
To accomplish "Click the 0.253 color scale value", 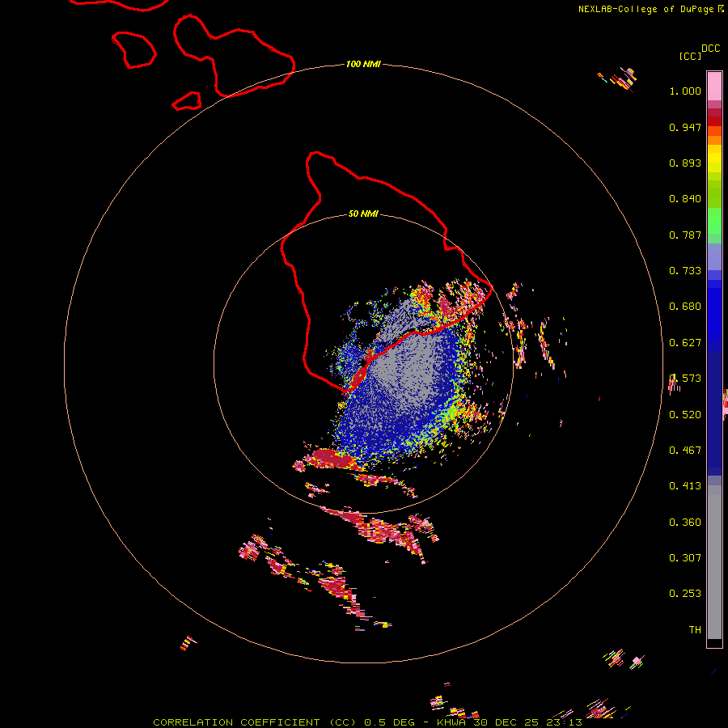I will (x=685, y=594).
